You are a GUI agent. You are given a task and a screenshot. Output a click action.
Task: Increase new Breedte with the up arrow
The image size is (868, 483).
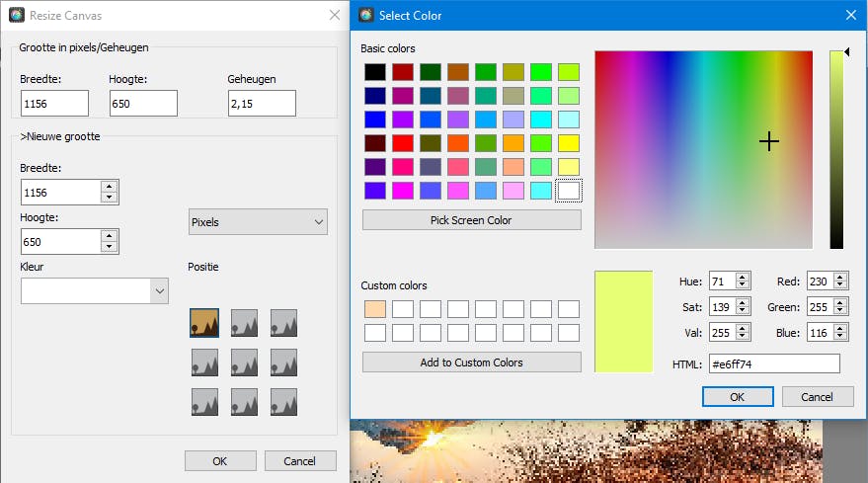(x=110, y=187)
